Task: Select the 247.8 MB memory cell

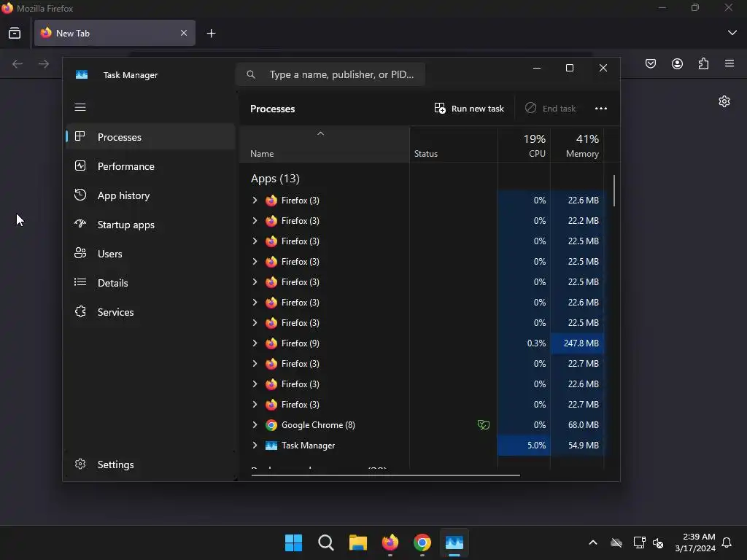Action: point(577,343)
